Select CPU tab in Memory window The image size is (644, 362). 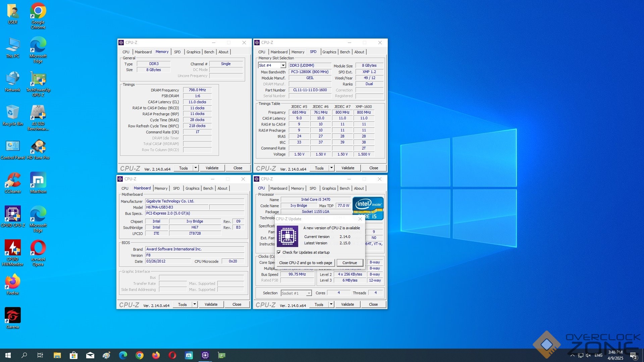(x=126, y=52)
